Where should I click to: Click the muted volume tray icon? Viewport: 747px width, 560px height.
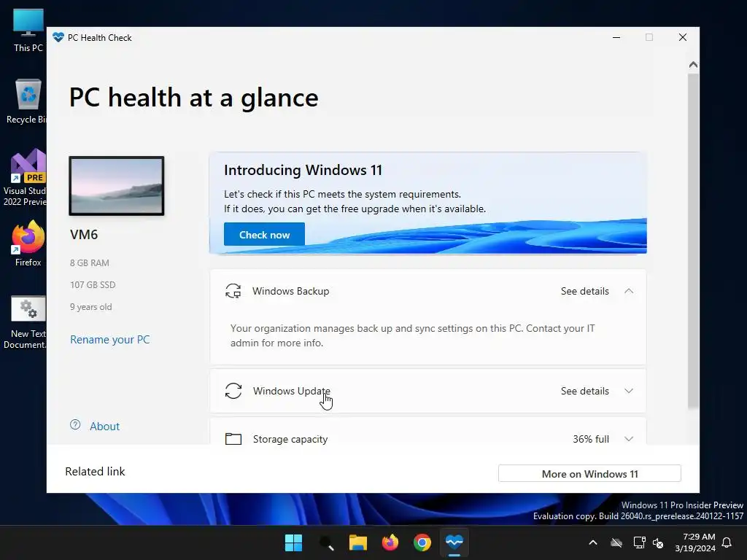659,542
